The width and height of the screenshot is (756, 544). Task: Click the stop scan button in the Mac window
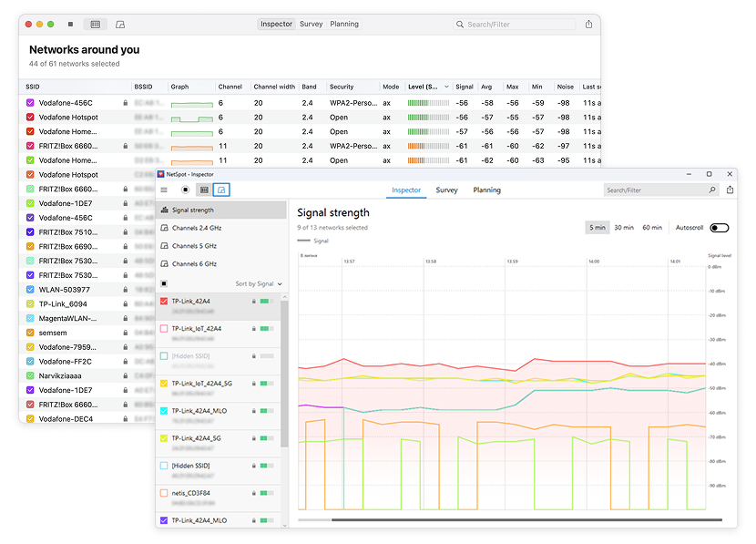click(70, 24)
